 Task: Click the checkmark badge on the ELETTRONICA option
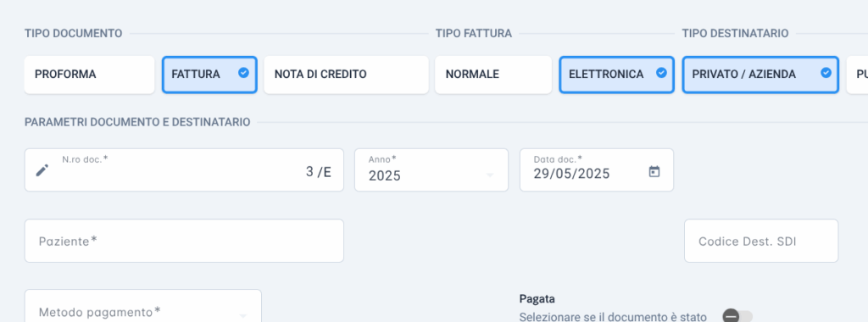pos(661,73)
